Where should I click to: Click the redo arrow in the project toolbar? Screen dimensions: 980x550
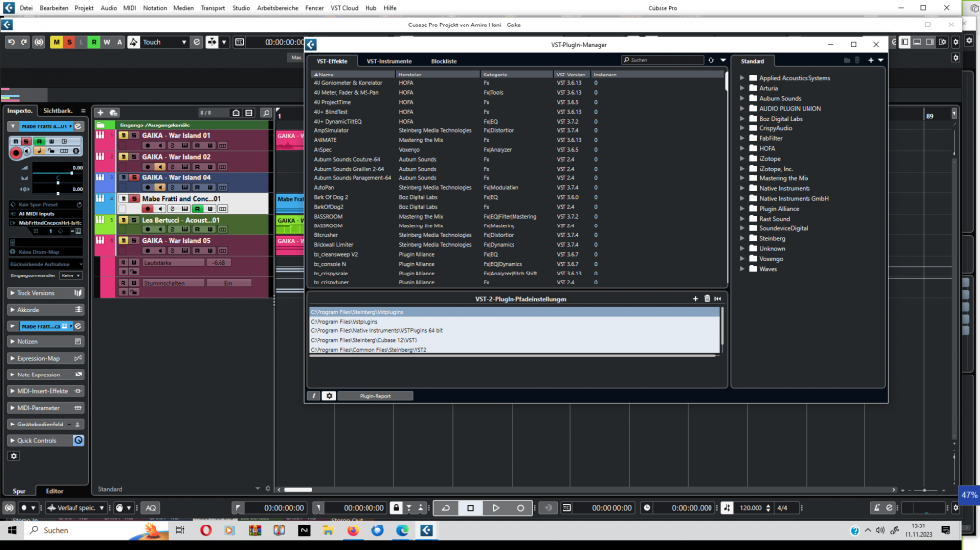[24, 42]
